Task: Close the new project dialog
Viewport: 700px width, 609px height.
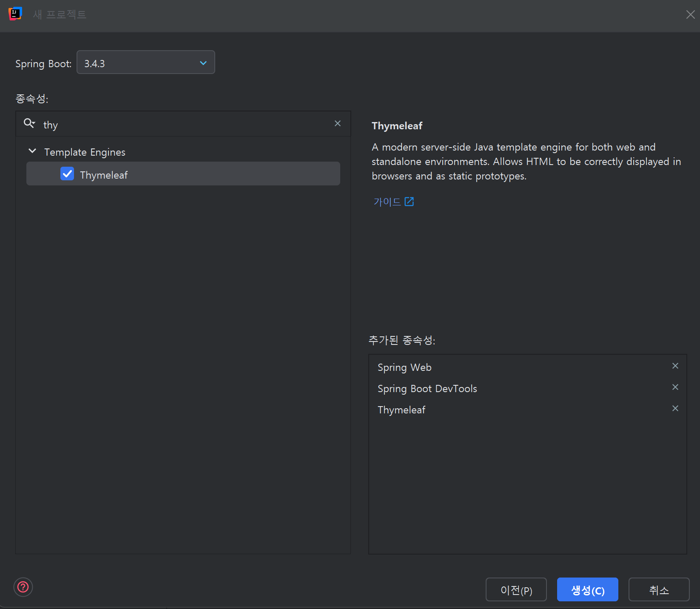Action: pyautogui.click(x=690, y=14)
